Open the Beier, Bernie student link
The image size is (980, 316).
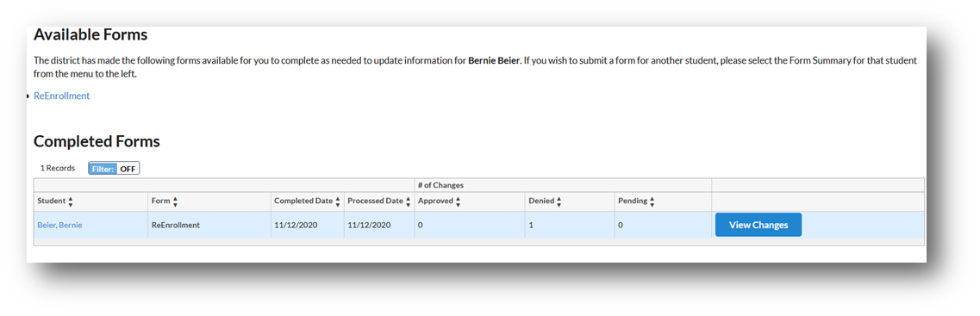tap(59, 225)
